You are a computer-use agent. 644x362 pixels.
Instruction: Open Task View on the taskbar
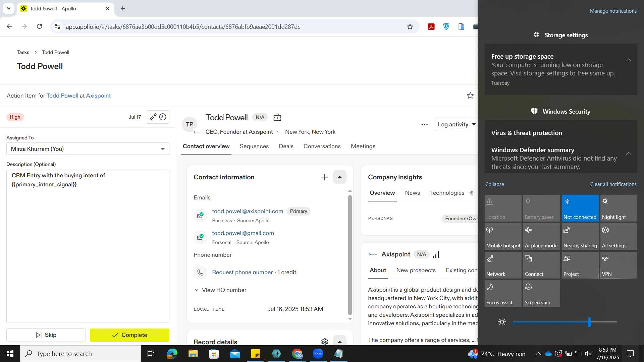pos(151,354)
